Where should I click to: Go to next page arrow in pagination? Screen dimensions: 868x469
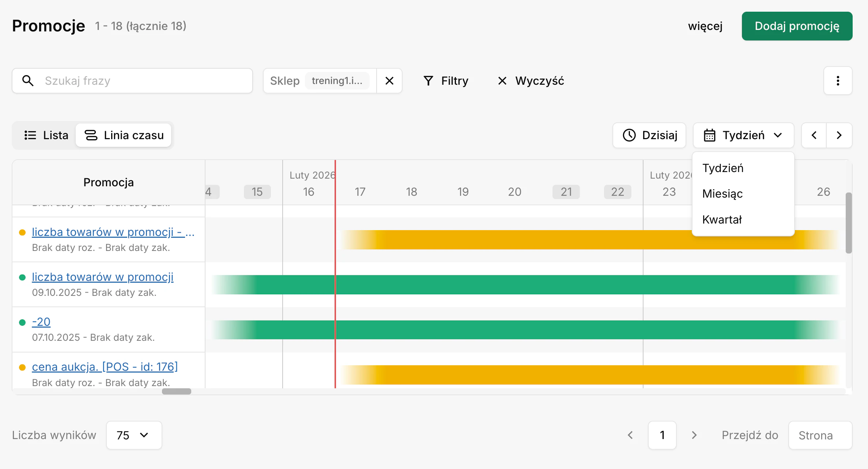[694, 435]
